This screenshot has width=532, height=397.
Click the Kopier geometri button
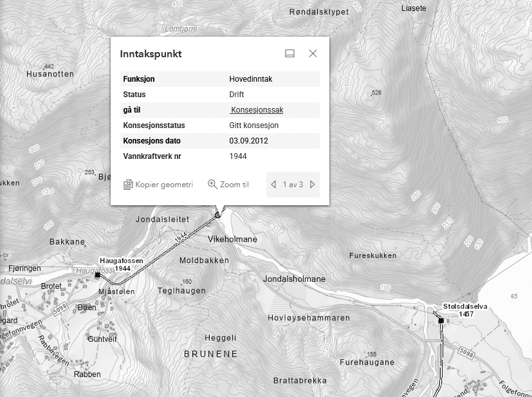coord(158,185)
